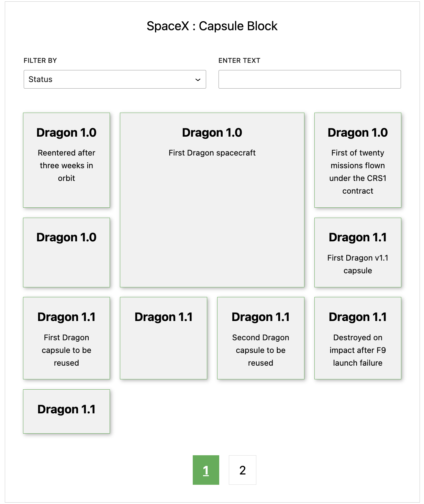Viewport: 424px width, 504px height.
Task: Open the First Dragon v1.1 capsule card
Action: pyautogui.click(x=358, y=252)
